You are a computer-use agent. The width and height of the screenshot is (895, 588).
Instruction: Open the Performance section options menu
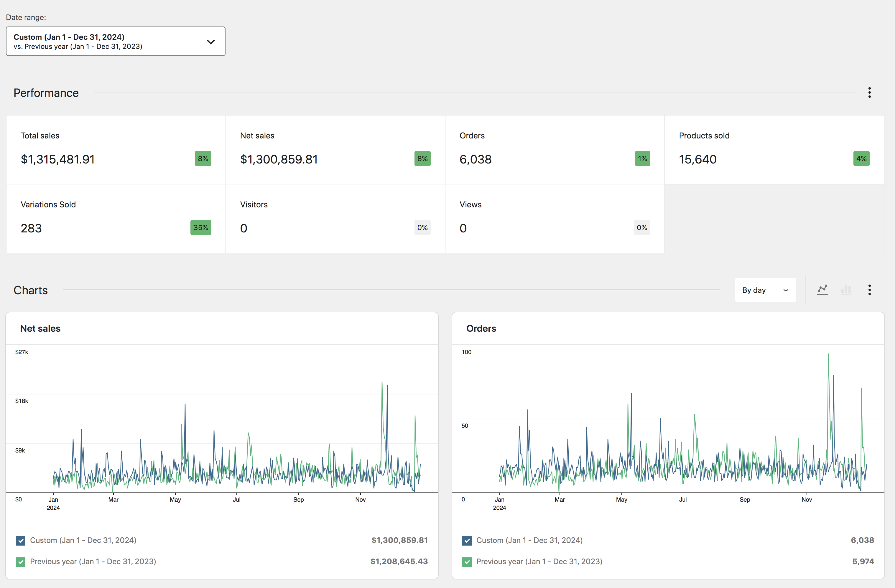point(869,93)
